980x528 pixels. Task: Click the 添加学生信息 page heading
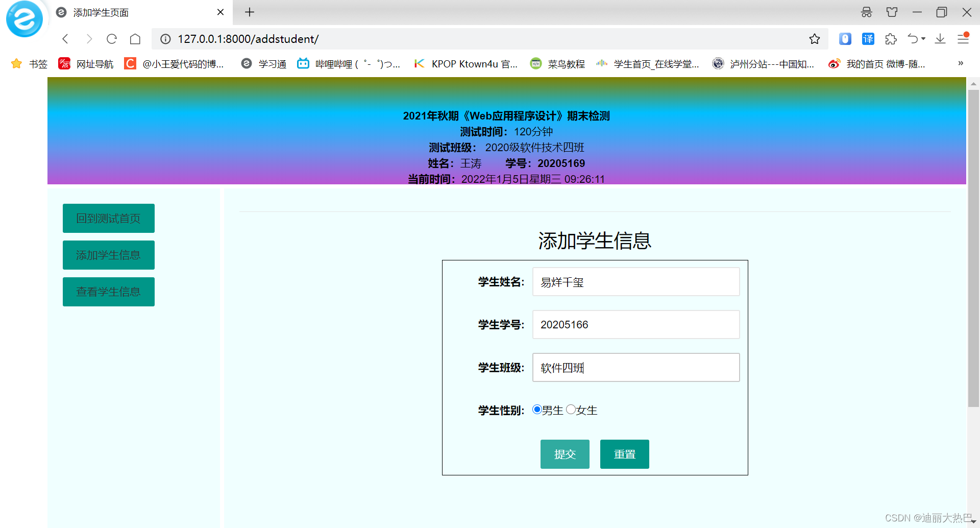pos(595,241)
